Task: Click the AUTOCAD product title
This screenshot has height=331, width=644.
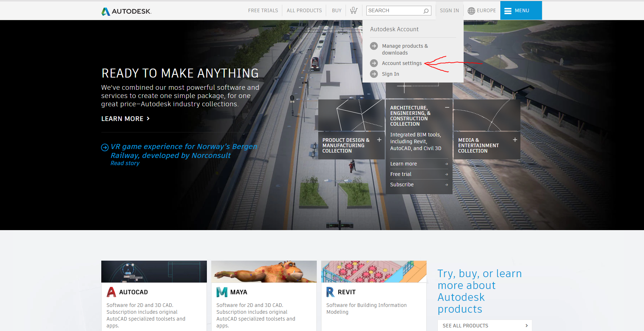Action: [134, 292]
